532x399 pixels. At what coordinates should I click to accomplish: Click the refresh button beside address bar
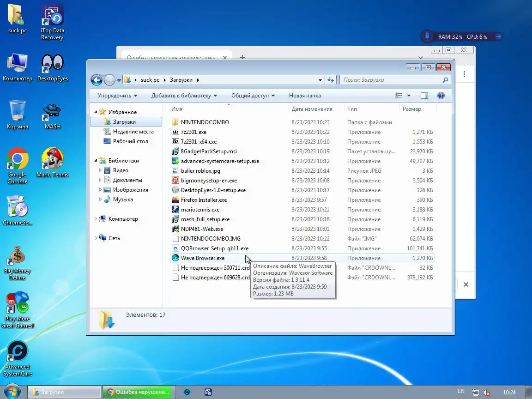(331, 80)
